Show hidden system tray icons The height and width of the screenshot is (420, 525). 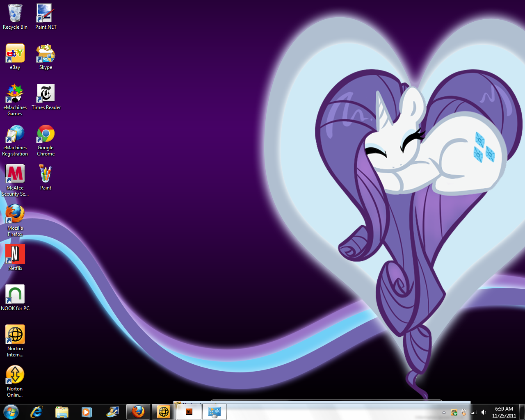tap(444, 412)
